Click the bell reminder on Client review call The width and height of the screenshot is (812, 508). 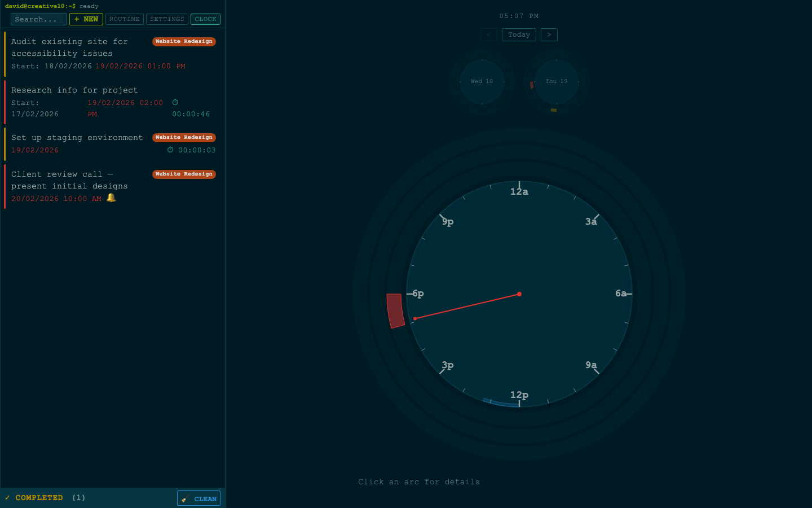pos(111,198)
